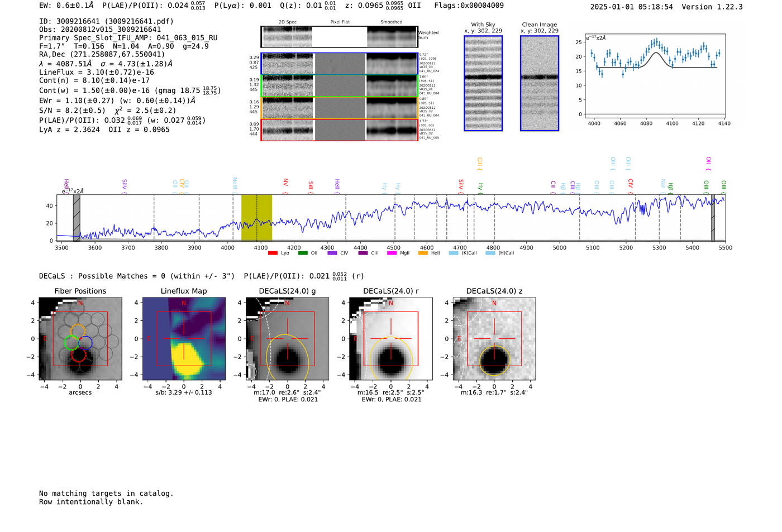Click the Weighted Sum 2D spectrum row

(340, 37)
